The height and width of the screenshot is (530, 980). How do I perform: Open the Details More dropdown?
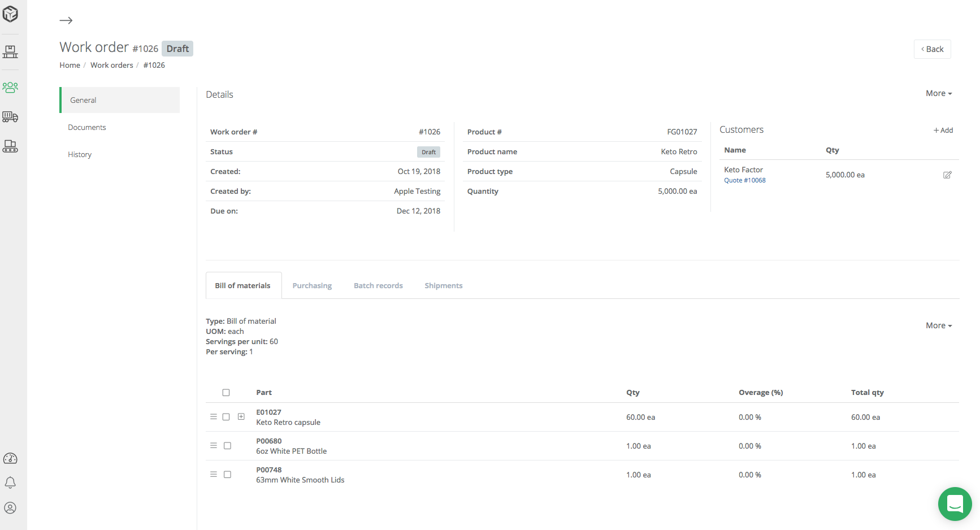(938, 93)
